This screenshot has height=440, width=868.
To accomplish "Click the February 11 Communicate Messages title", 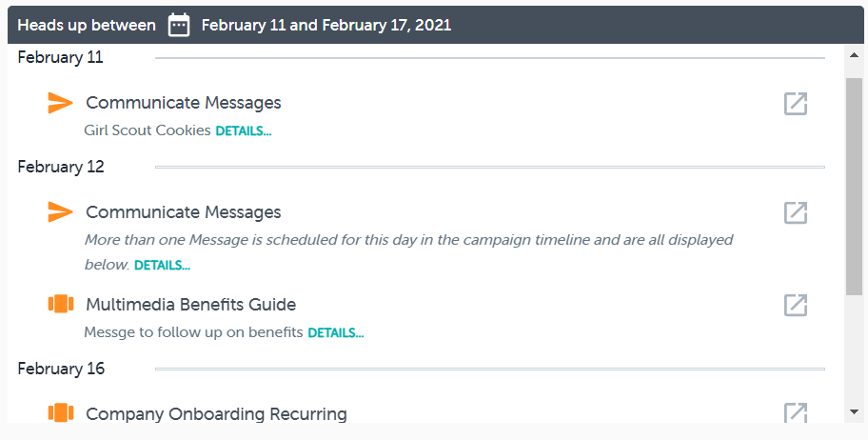I will coord(184,103).
